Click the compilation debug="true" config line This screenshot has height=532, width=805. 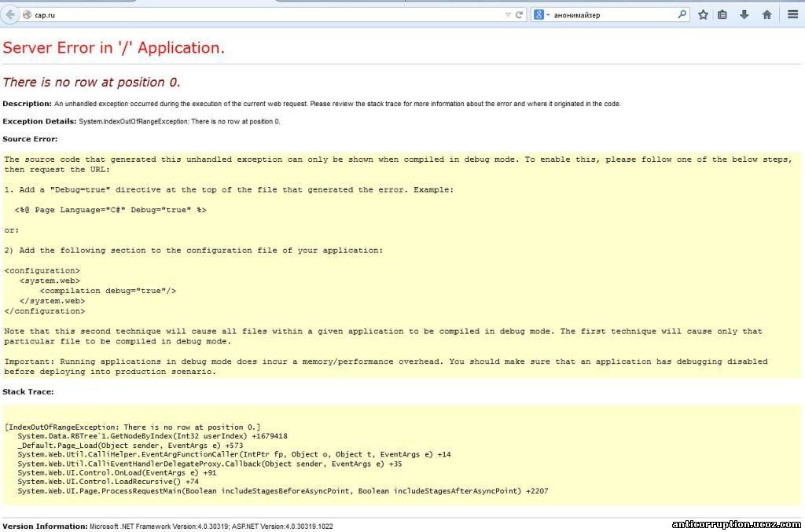108,291
